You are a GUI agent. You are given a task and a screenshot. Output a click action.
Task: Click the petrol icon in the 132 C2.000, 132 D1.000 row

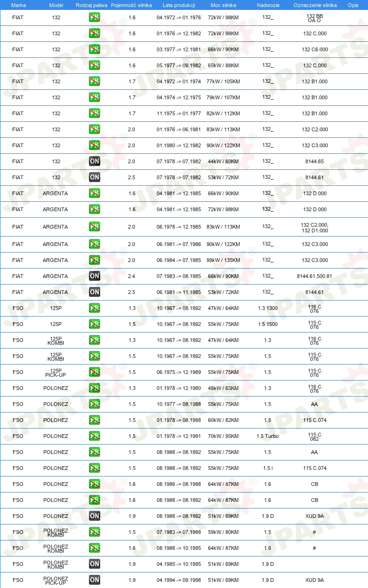pos(95,227)
